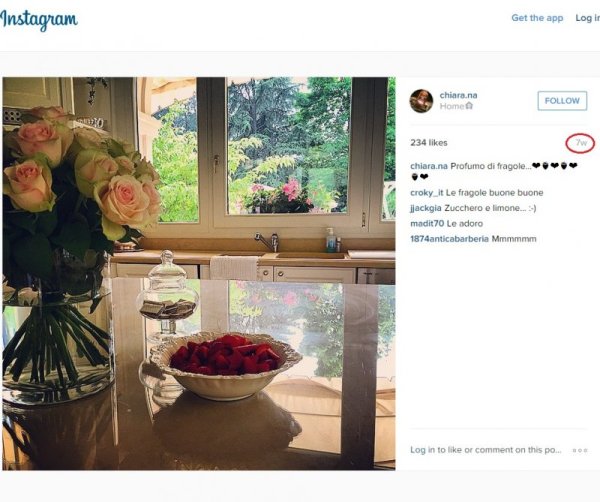Open commenter madit70's profile

(x=427, y=223)
